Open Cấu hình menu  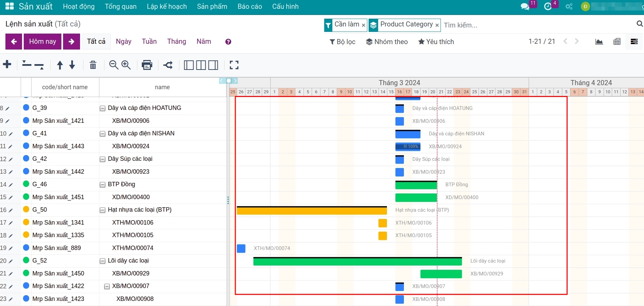coord(286,6)
